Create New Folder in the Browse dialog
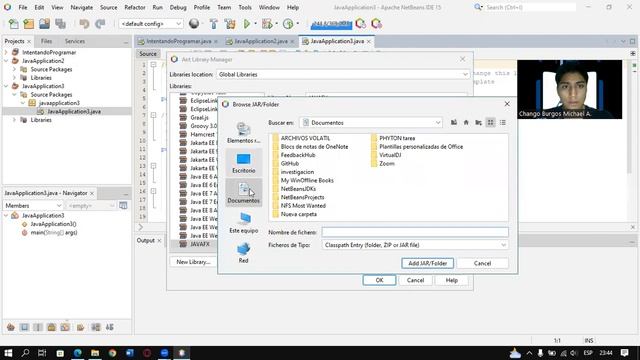Image resolution: width=640 pixels, height=360 pixels. (478, 122)
